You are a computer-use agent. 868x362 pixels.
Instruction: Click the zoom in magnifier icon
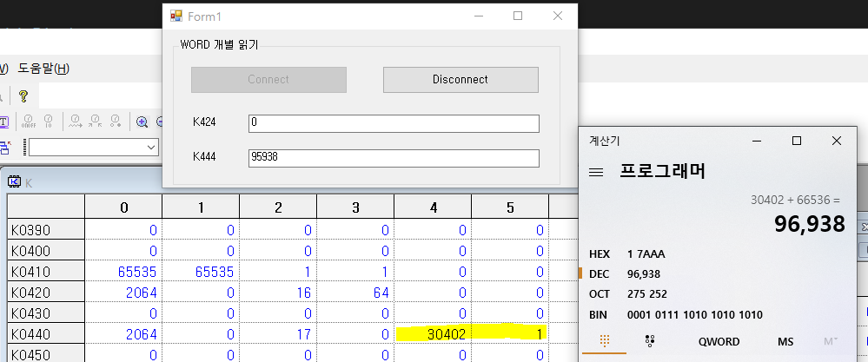pyautogui.click(x=142, y=122)
